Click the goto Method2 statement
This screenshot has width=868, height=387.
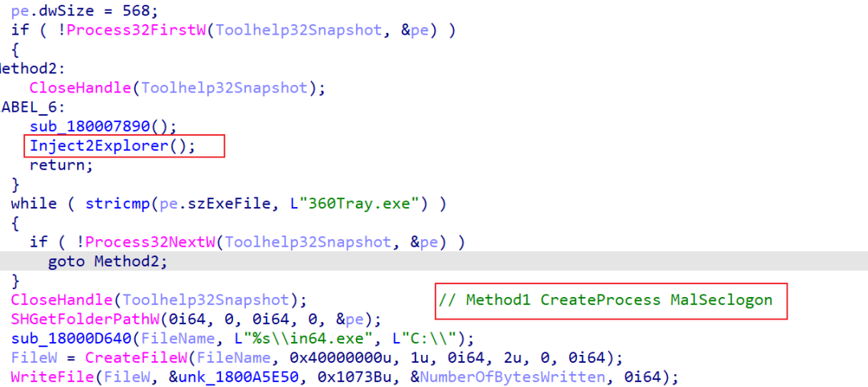click(x=108, y=261)
